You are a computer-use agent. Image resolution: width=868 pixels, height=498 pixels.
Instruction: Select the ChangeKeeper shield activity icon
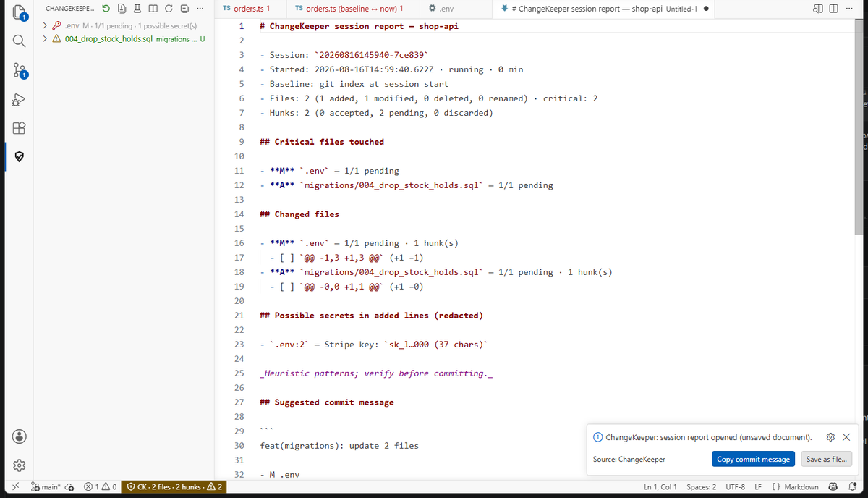tap(20, 156)
